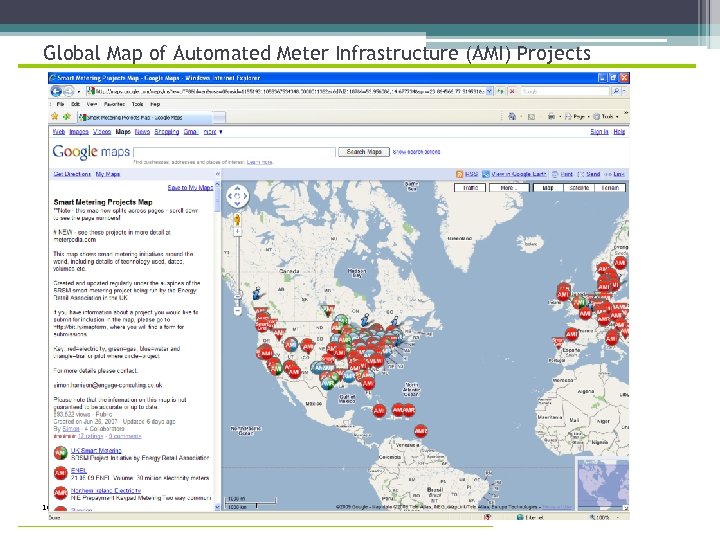This screenshot has width=720, height=540.
Task: Click the browser address bar URL
Action: [290, 91]
